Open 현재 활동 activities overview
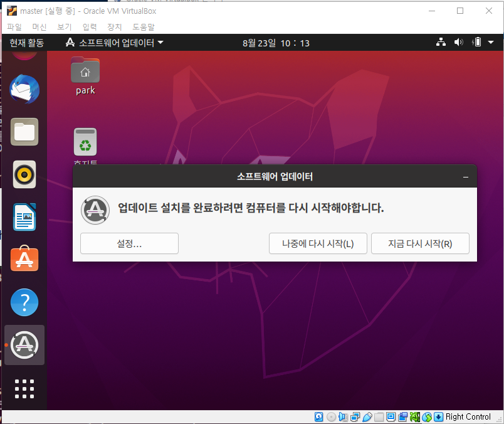Image resolution: width=504 pixels, height=424 pixels. [x=27, y=43]
